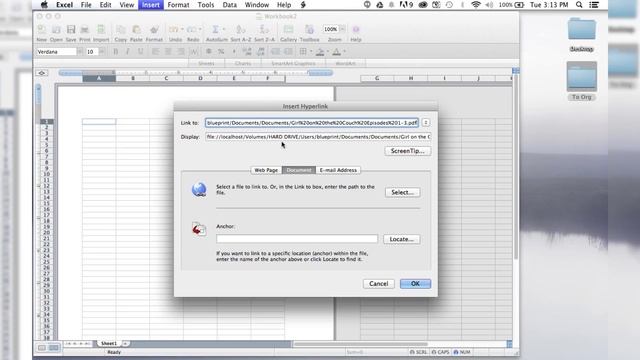Open the AutoSum dropdown arrow
Image resolution: width=640 pixels, height=360 pixels.
coord(224,29)
